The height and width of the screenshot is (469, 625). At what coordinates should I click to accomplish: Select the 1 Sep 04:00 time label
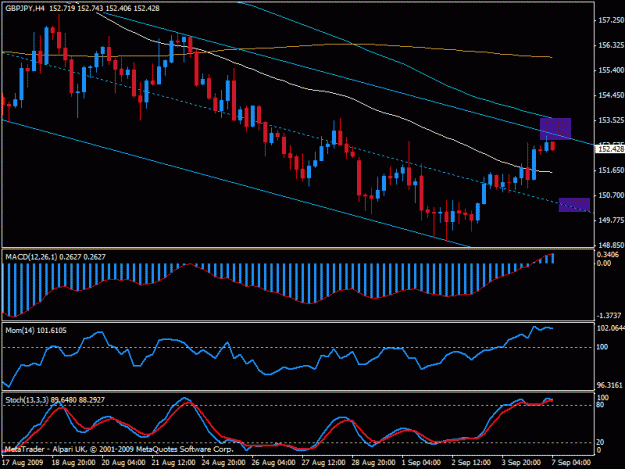point(421,463)
